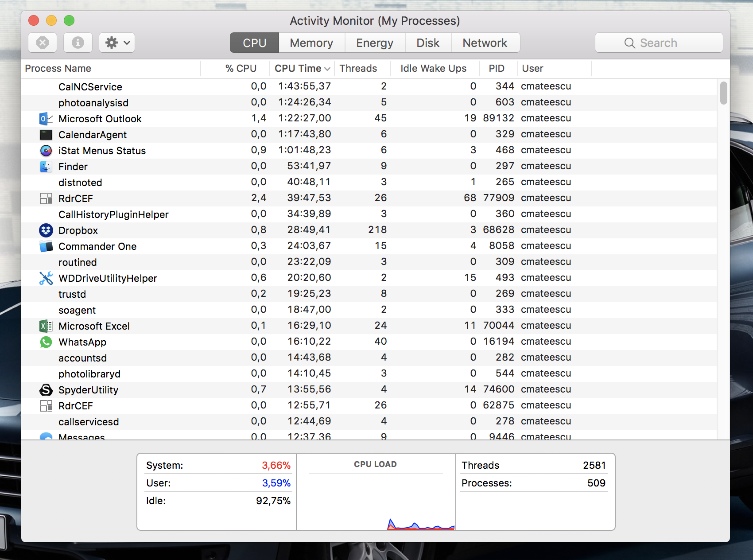
Task: Click PID 16194 in the WhatsApp row
Action: pos(499,342)
